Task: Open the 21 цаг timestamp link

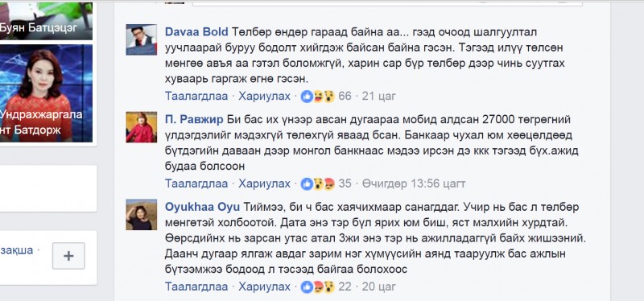Action: 379,97
